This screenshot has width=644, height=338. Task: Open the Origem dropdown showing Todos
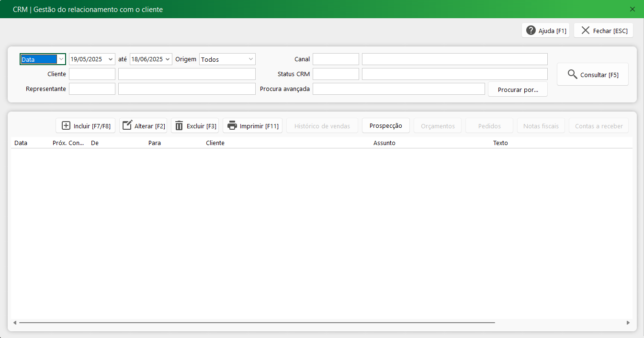click(251, 59)
